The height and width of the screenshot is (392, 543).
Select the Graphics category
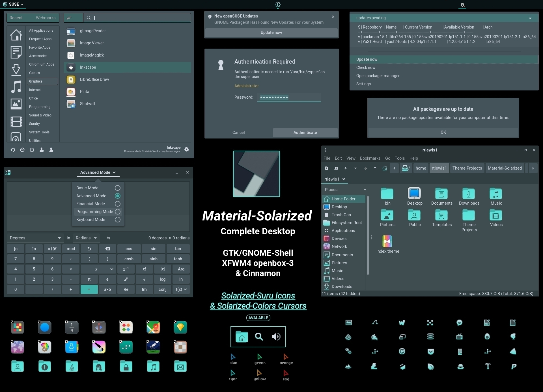[42, 81]
